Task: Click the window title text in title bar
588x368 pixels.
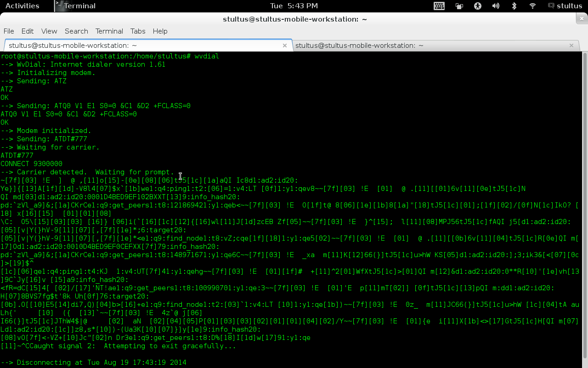Action: pyautogui.click(x=294, y=19)
